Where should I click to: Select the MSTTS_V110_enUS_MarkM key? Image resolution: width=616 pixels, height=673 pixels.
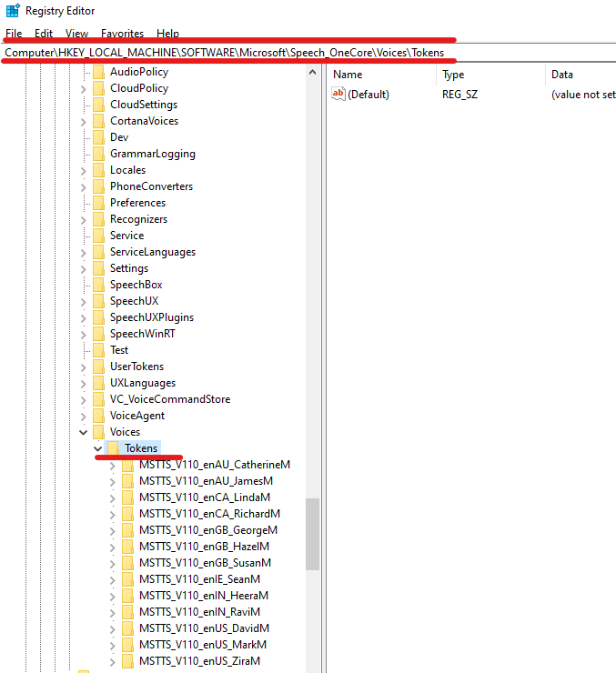click(203, 645)
